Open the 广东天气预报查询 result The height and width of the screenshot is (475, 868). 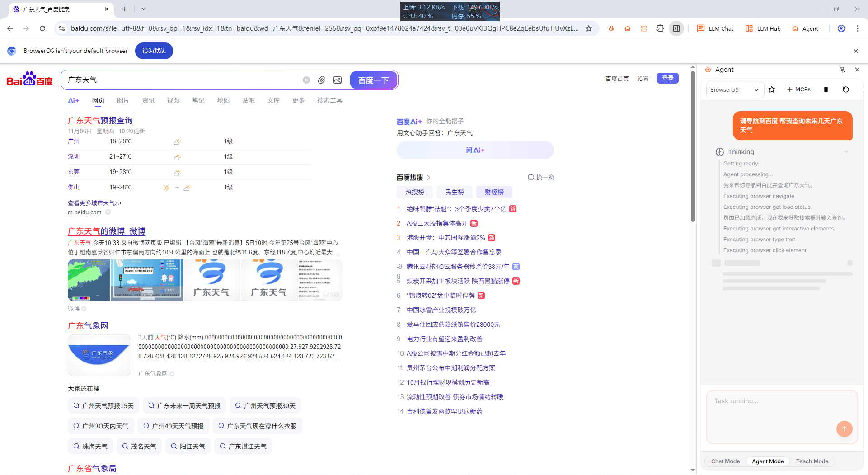point(100,120)
